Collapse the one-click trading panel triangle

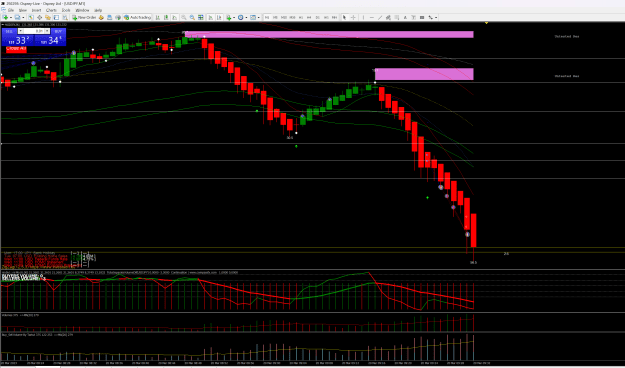tap(3, 24)
